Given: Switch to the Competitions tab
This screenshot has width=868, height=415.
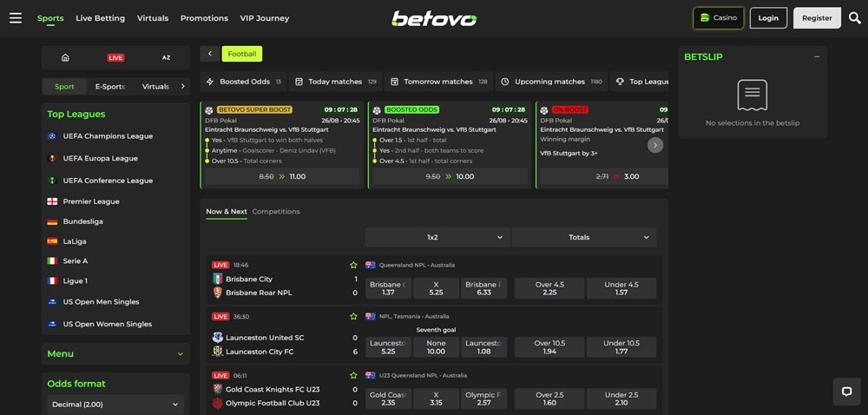Looking at the screenshot, I should 276,211.
